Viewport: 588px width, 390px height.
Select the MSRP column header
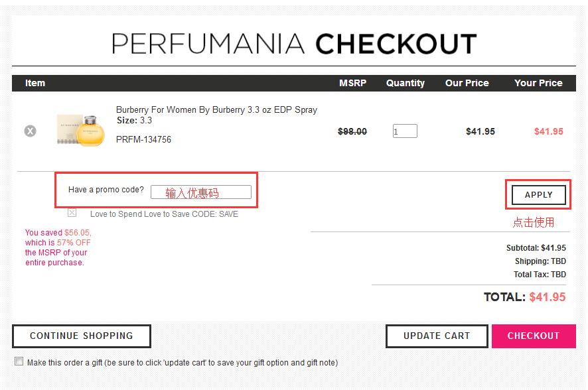coord(352,83)
